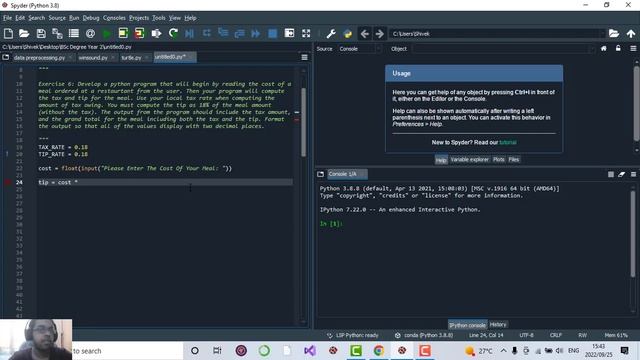This screenshot has width=640, height=360.
Task: Expand the working directory path dropdown
Action: click(x=602, y=34)
